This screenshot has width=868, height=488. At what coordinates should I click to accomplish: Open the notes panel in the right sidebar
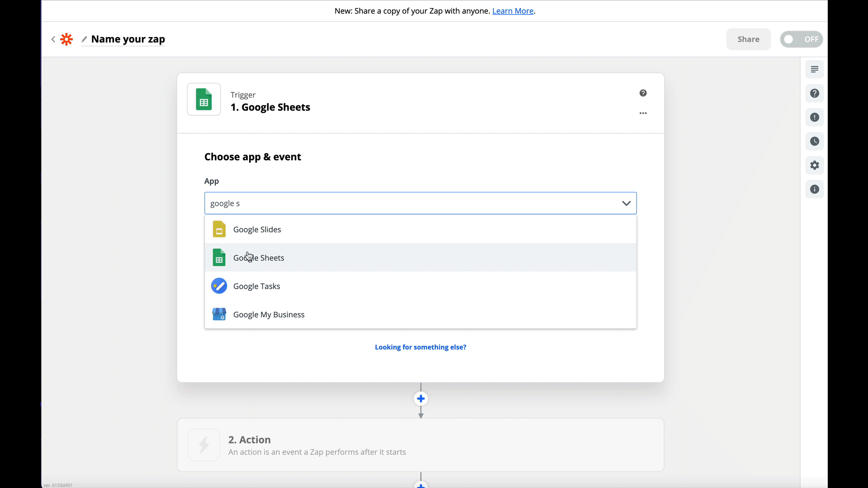tap(815, 69)
